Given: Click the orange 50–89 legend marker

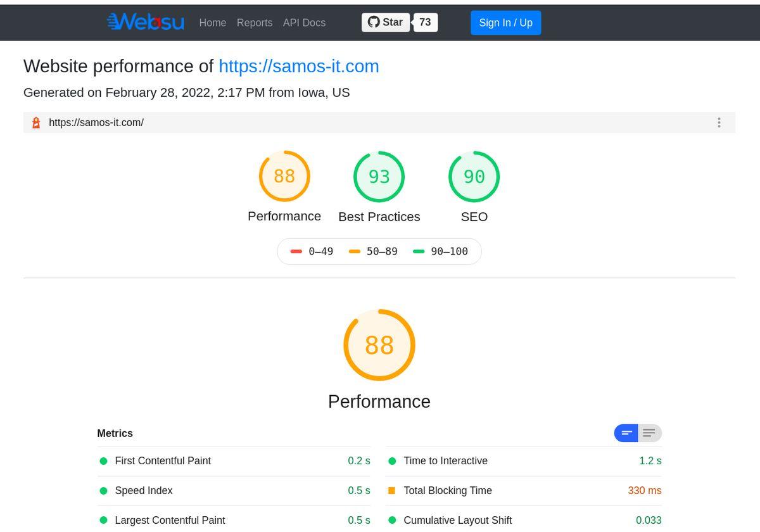Looking at the screenshot, I should tap(355, 251).
